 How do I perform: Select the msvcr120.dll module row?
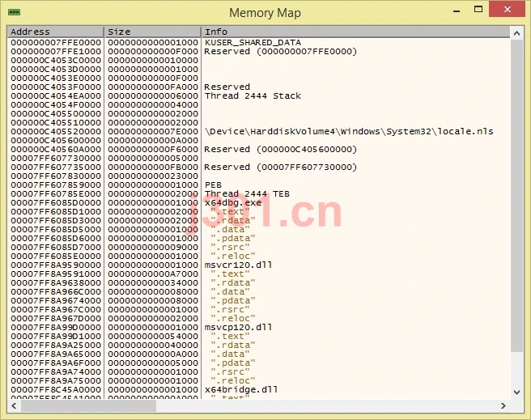click(x=258, y=265)
